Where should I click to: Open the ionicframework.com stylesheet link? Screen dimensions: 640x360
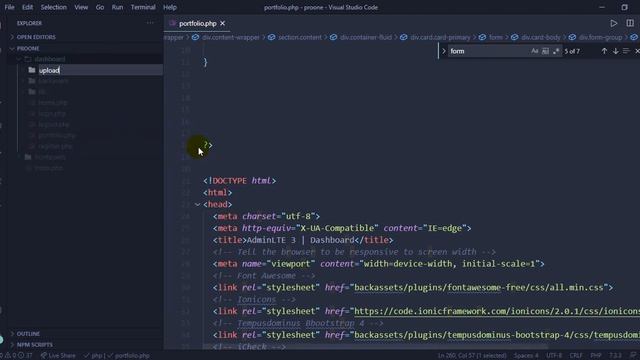point(497,311)
